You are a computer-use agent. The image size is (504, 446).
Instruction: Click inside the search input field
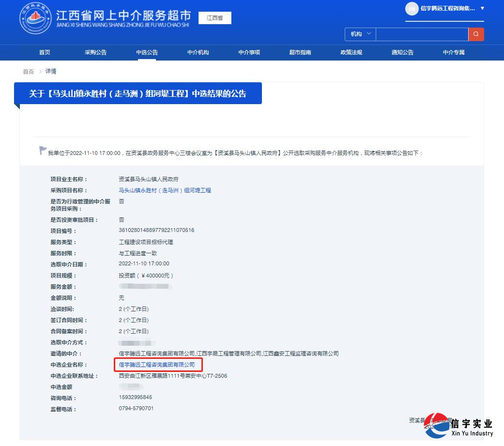click(422, 34)
